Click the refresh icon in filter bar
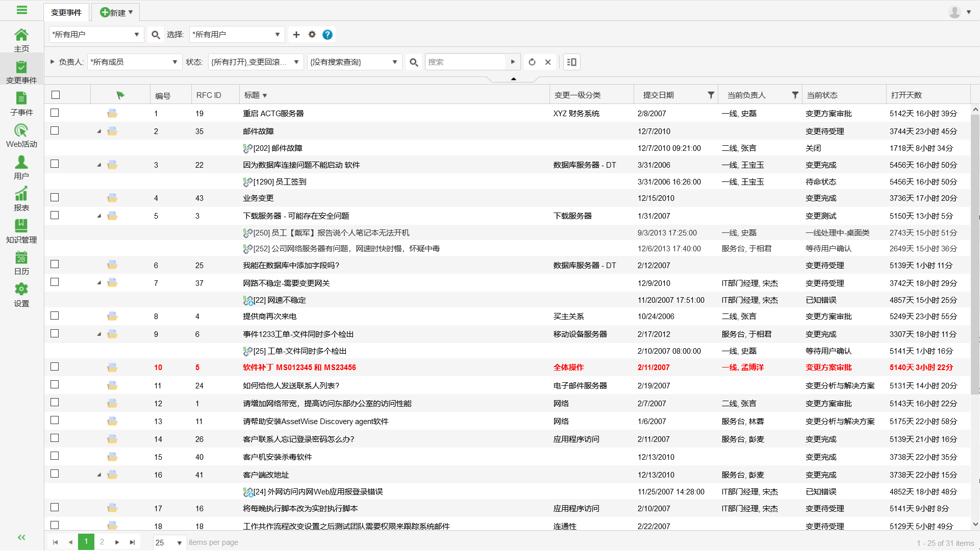The image size is (980, 551). pos(532,62)
